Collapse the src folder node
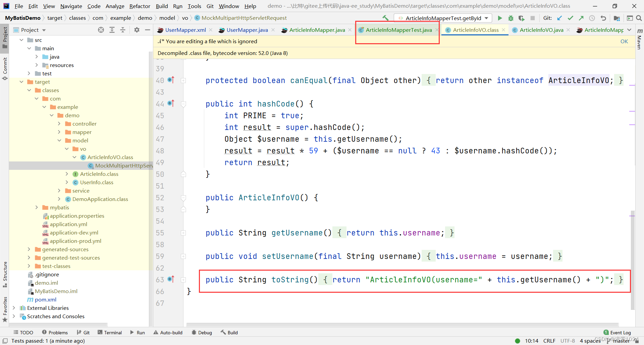The width and height of the screenshot is (644, 345). pos(21,40)
